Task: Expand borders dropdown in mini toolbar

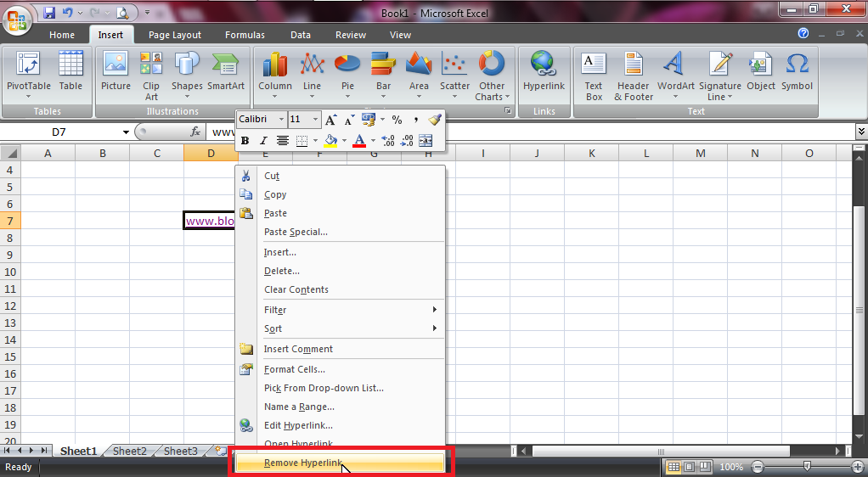Action: 315,141
